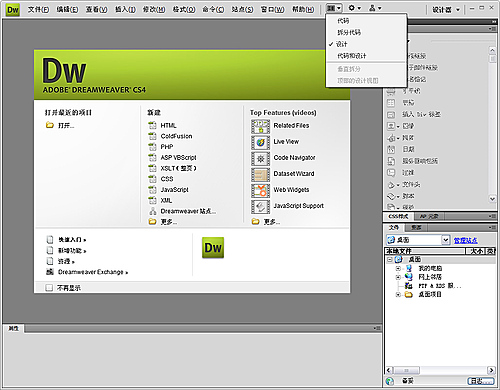
Task: Click the Dw application logo icon
Action: (13, 9)
